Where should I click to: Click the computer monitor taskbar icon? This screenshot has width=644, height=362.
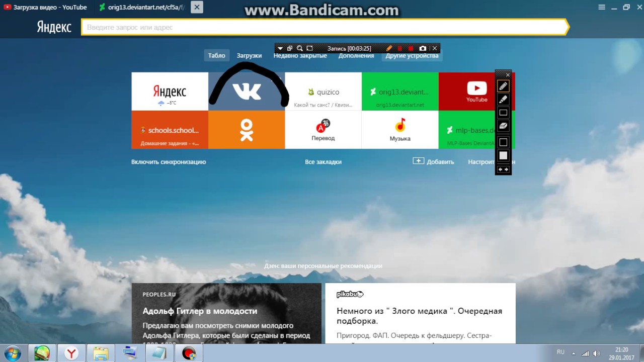(130, 353)
